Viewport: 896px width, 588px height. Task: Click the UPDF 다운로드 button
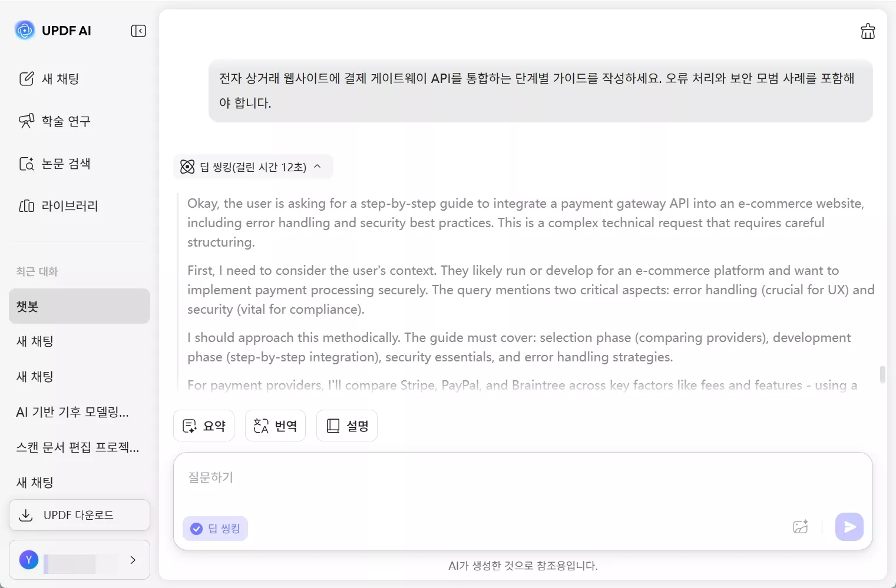click(79, 514)
